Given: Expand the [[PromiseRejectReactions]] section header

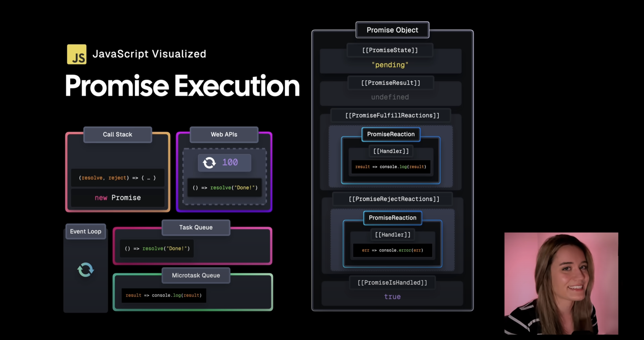Looking at the screenshot, I should pos(394,199).
